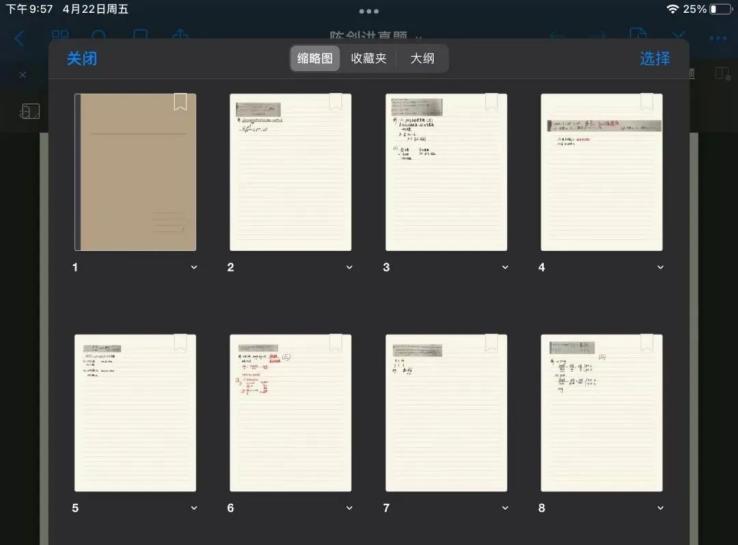Toggle bookmark on page 2 thumbnail
Image resolution: width=738 pixels, height=545 pixels.
pos(336,102)
